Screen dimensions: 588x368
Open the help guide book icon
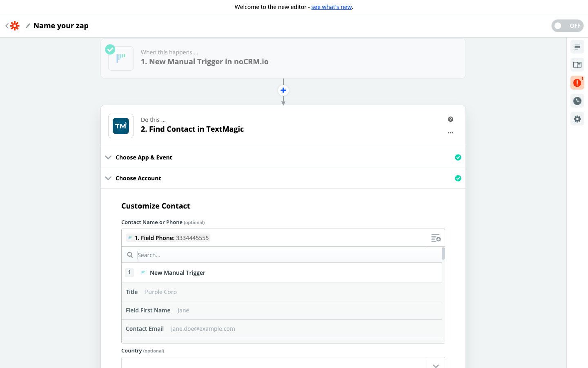(x=577, y=65)
